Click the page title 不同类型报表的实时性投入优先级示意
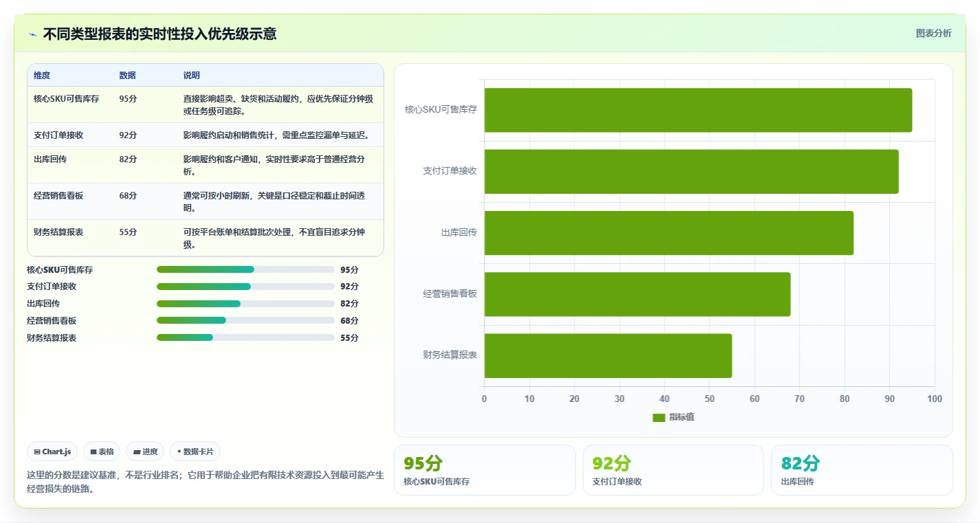 pyautogui.click(x=160, y=34)
